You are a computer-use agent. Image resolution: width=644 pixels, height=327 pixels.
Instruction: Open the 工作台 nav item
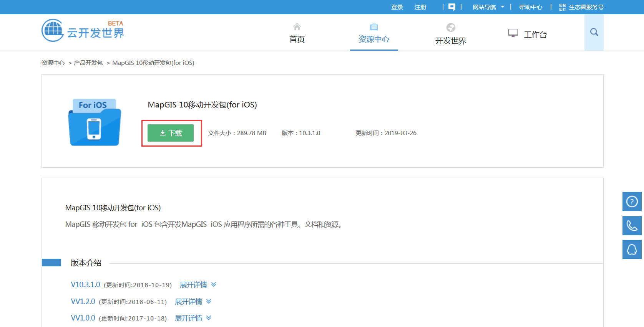pos(535,35)
